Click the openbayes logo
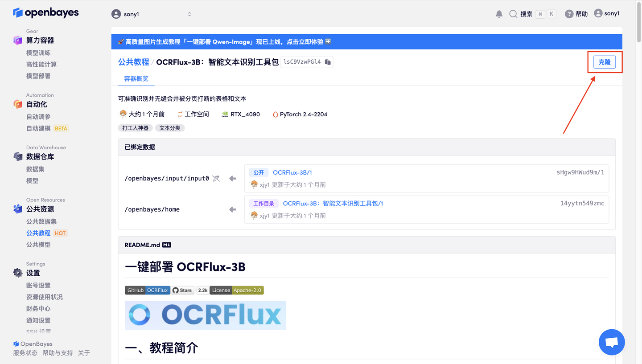Image resolution: width=642 pixels, height=364 pixels. (46, 13)
